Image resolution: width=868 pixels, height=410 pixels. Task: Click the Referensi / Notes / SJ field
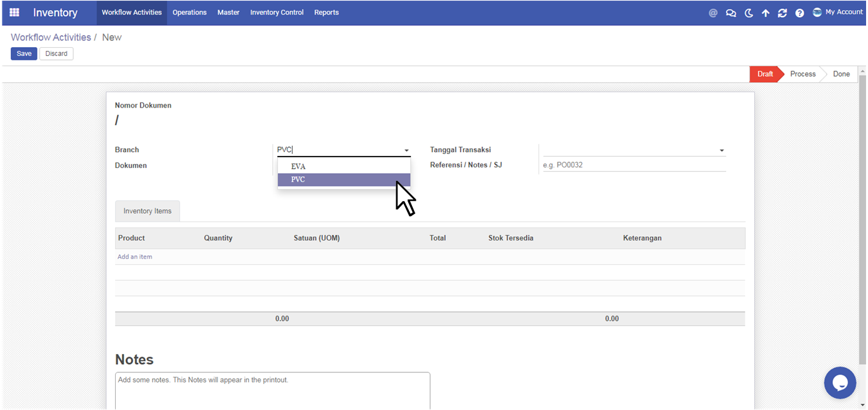pos(633,165)
